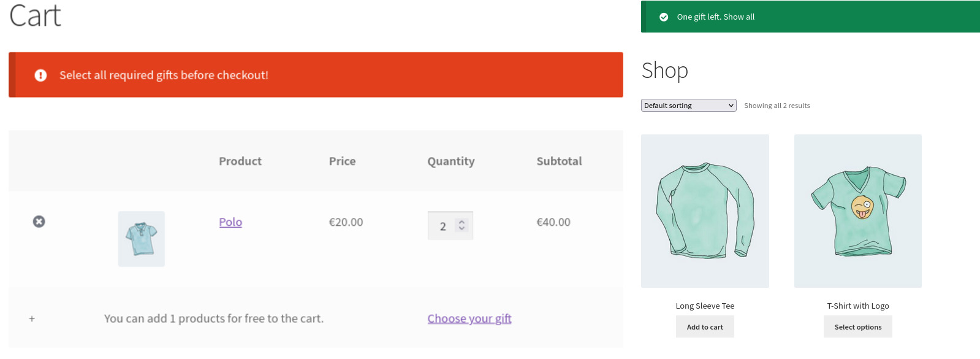Open the T-Shirt with Logo product image
This screenshot has height=359, width=980.
858,211
